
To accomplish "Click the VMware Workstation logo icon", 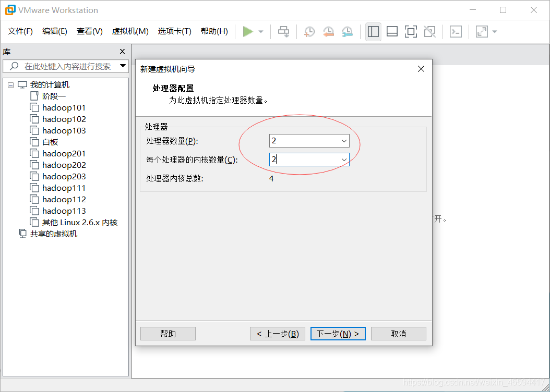I will click(10, 10).
